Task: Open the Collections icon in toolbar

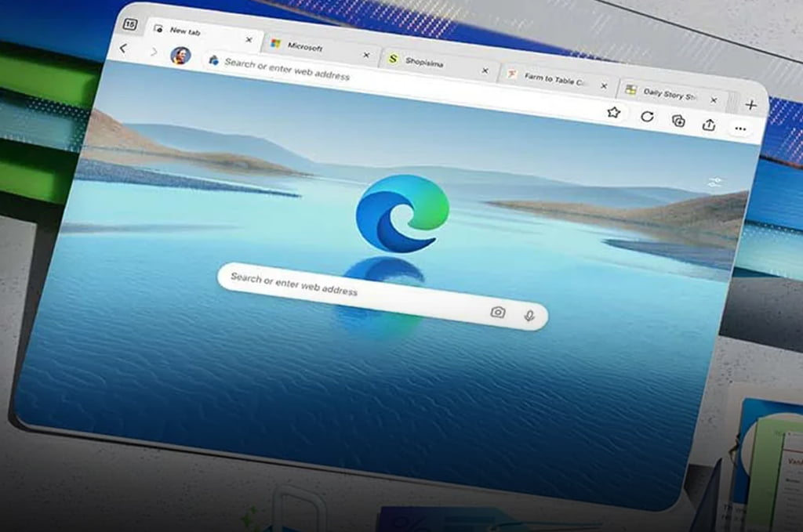Action: 678,121
